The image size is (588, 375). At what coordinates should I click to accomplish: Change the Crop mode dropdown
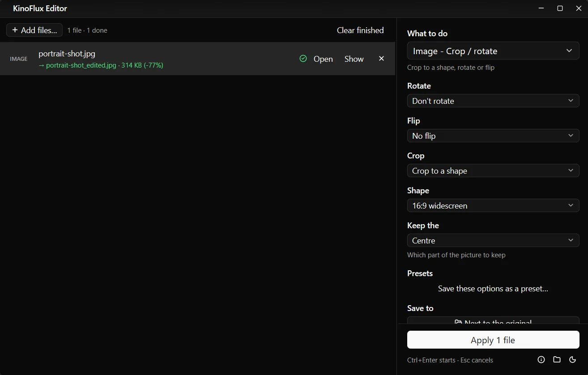click(x=493, y=170)
